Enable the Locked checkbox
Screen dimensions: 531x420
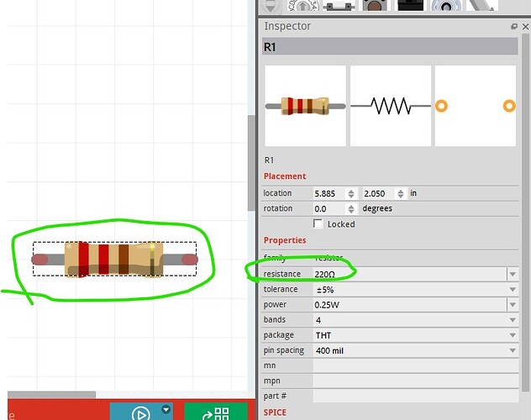pos(318,224)
